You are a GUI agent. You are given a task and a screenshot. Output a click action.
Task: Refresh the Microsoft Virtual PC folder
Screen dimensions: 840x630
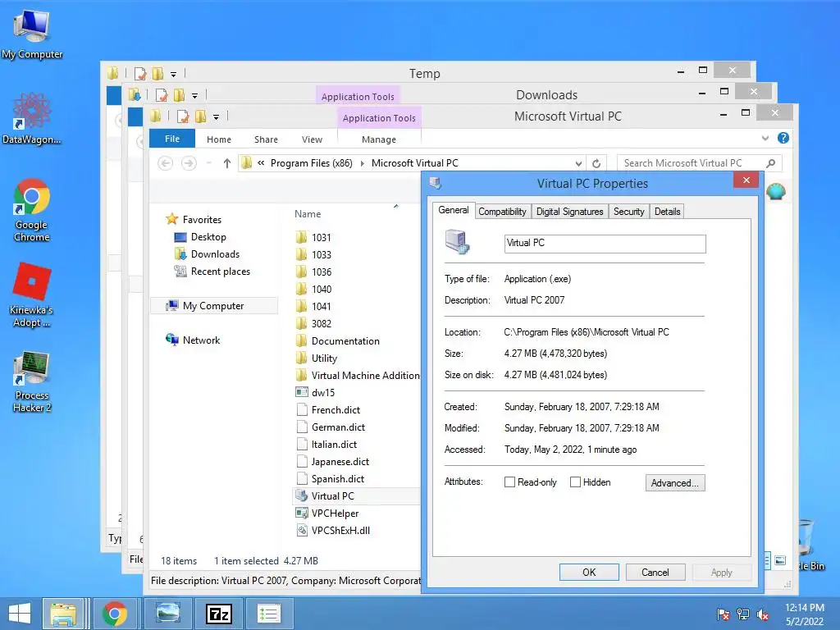point(596,163)
